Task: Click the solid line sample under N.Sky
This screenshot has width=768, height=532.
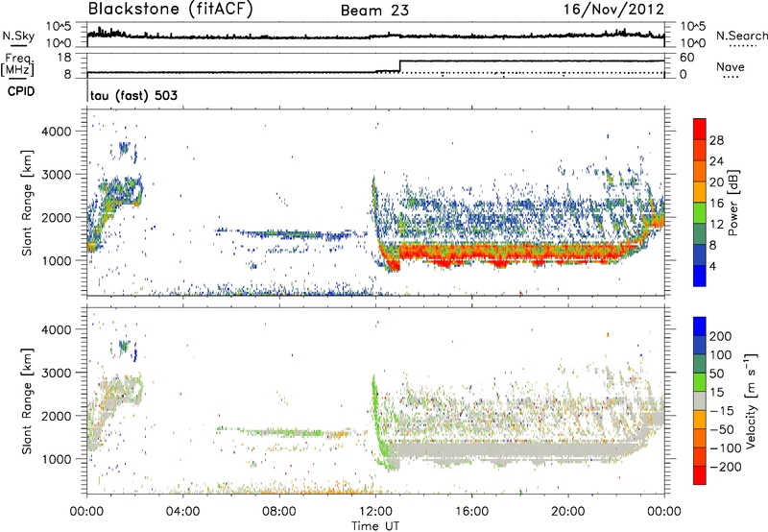Action: [x=18, y=45]
